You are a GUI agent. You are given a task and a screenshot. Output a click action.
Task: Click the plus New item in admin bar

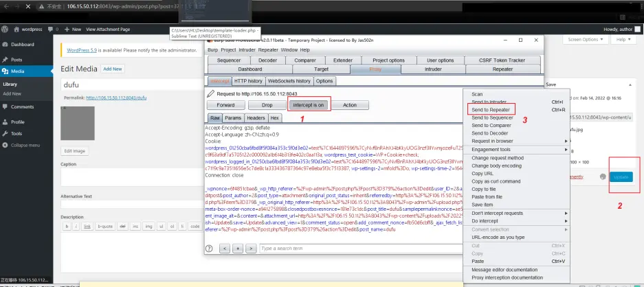click(74, 29)
